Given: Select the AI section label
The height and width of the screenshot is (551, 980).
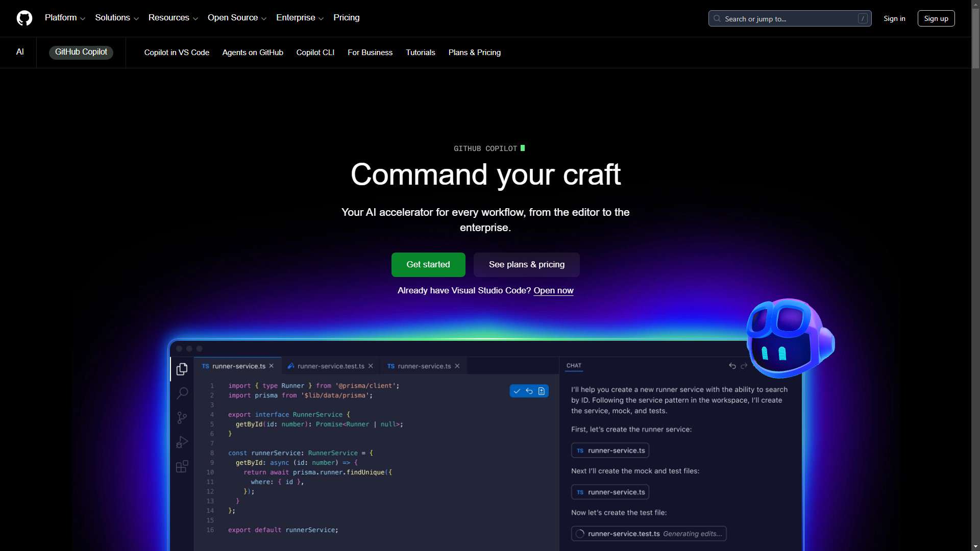Looking at the screenshot, I should pos(20,52).
